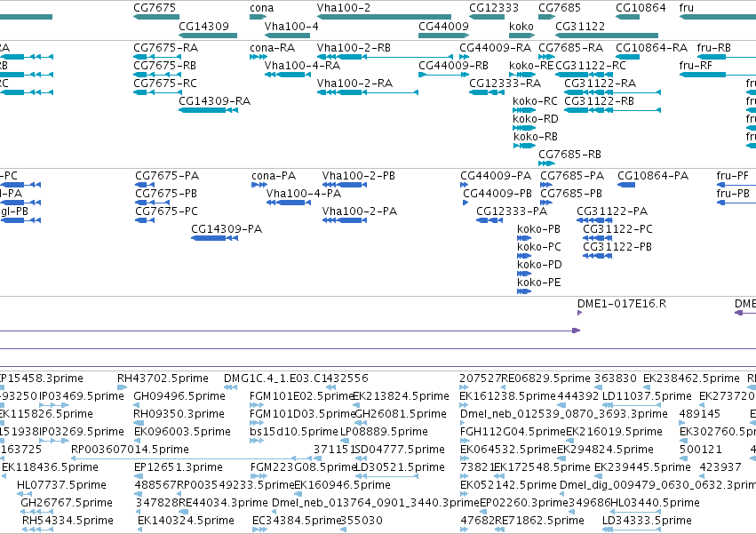This screenshot has width=756, height=534.
Task: Click EST LD30521.5prime
Action: pos(400,468)
